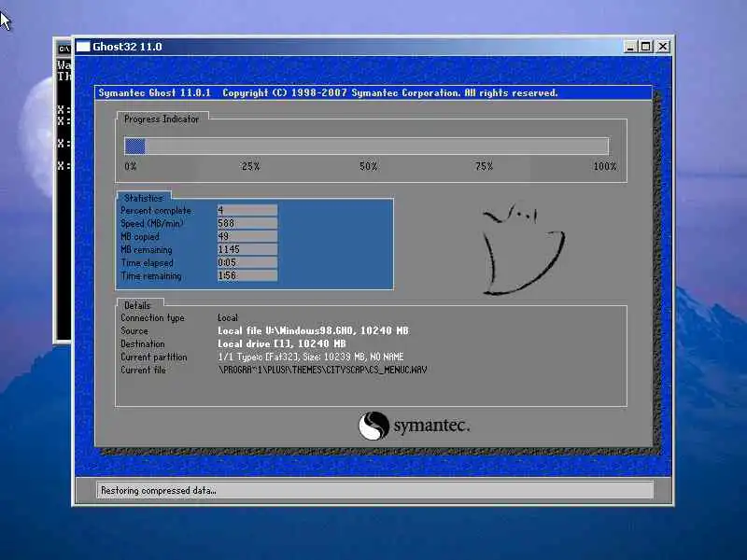Image resolution: width=747 pixels, height=560 pixels.
Task: Click Speed value 588
Action: 247,223
